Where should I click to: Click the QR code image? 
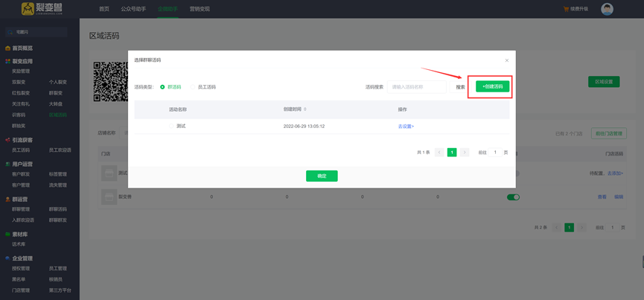[110, 82]
